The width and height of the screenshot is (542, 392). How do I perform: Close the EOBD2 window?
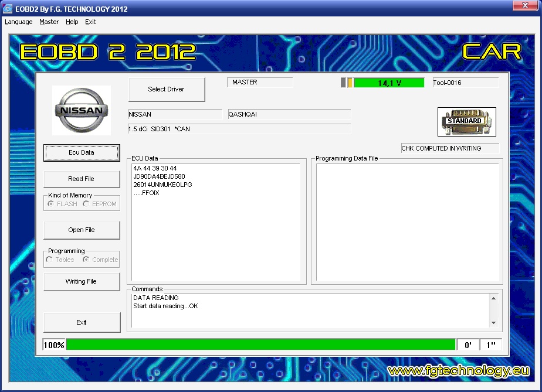coord(525,5)
